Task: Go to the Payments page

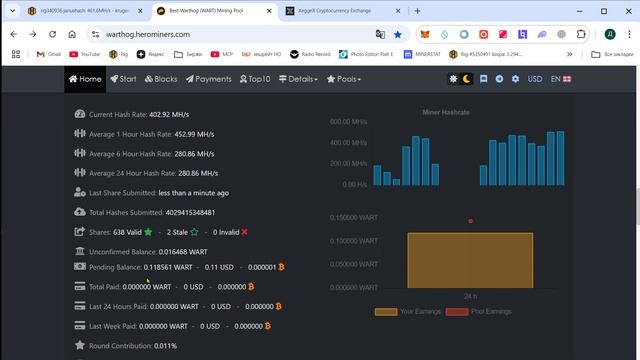Action: pyautogui.click(x=209, y=79)
